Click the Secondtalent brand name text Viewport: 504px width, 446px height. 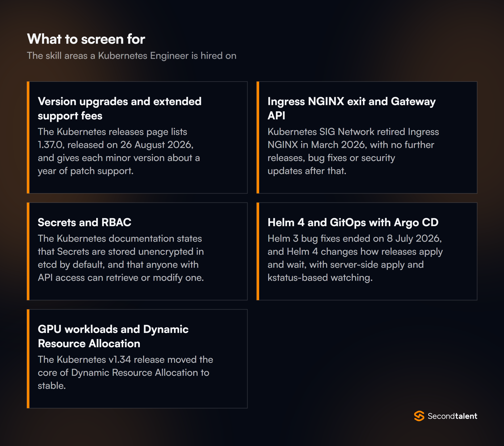(x=452, y=416)
